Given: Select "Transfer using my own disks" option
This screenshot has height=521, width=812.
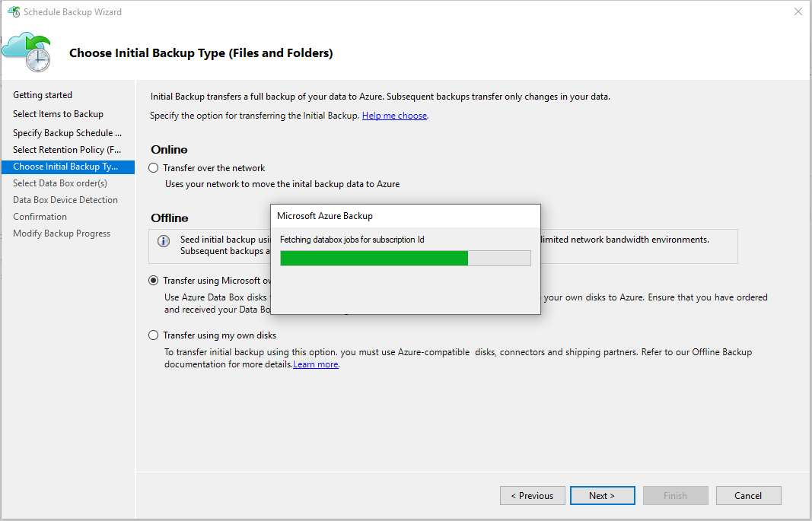Looking at the screenshot, I should (x=153, y=335).
